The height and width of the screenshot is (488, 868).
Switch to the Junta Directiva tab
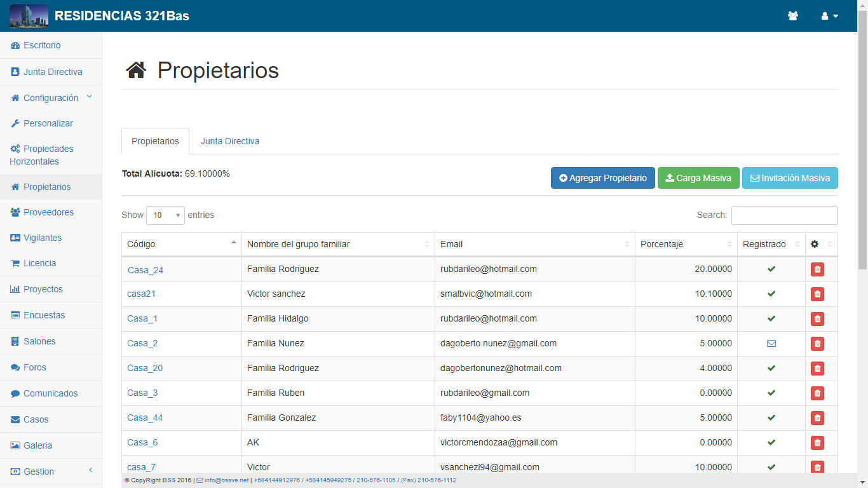click(x=230, y=141)
